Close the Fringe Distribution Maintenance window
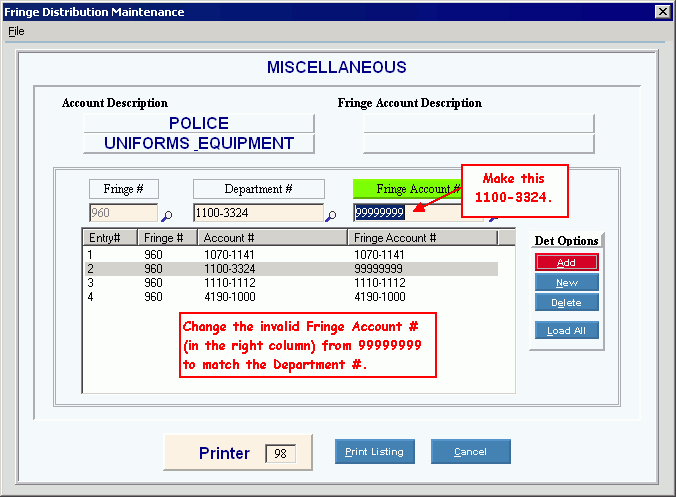Image resolution: width=676 pixels, height=497 pixels. coord(661,11)
